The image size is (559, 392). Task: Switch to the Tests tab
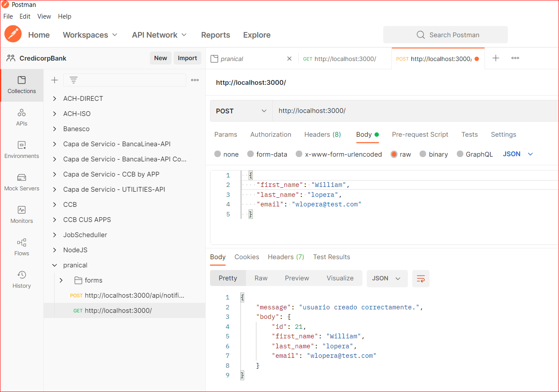click(469, 135)
